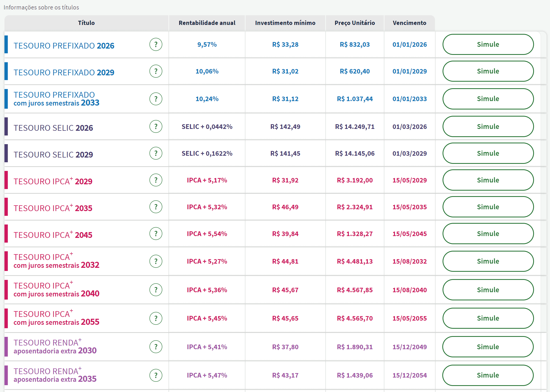The image size is (550, 392).
Task: Click Simule for Tesouro Prefixado 2029
Action: pyautogui.click(x=488, y=71)
